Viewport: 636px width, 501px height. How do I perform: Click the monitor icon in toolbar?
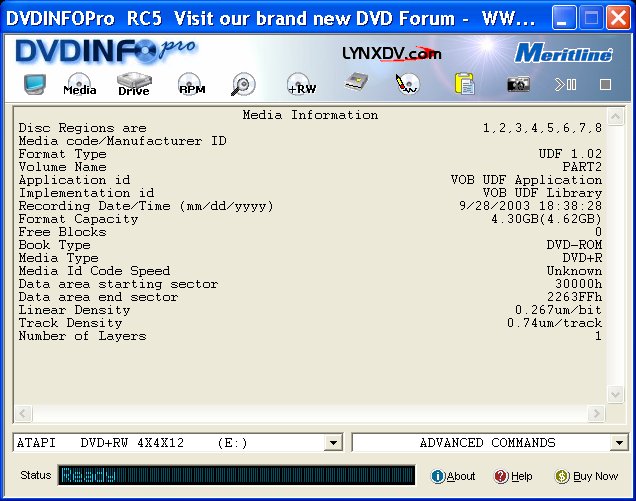[x=34, y=84]
